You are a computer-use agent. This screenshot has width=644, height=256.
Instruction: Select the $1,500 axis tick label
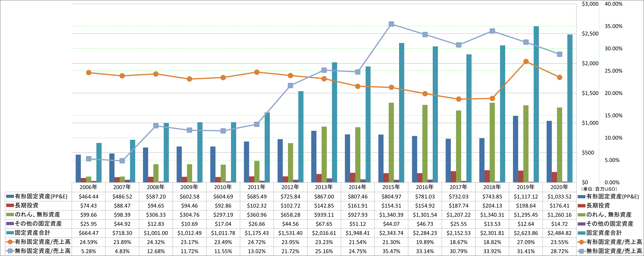pyautogui.click(x=590, y=93)
